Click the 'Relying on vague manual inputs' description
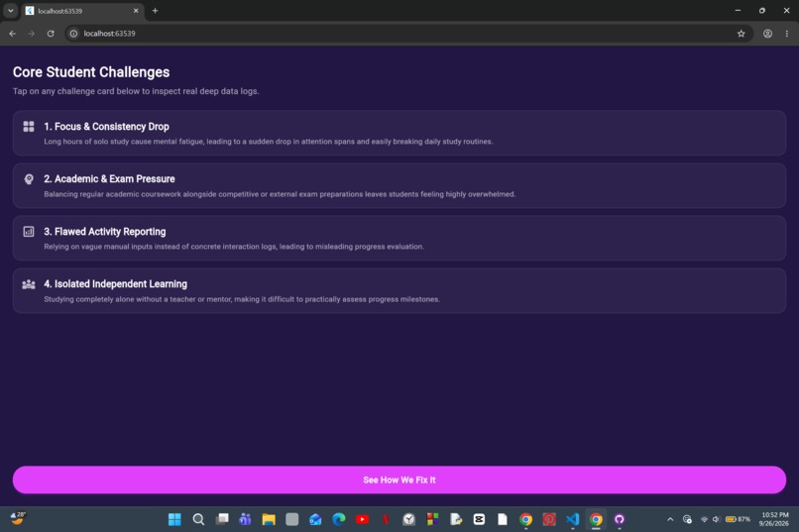 [234, 247]
